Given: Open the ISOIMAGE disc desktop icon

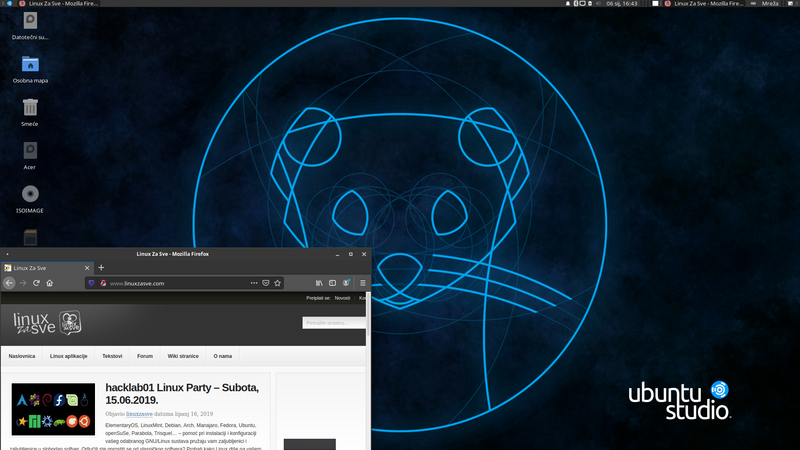Looking at the screenshot, I should tap(30, 199).
